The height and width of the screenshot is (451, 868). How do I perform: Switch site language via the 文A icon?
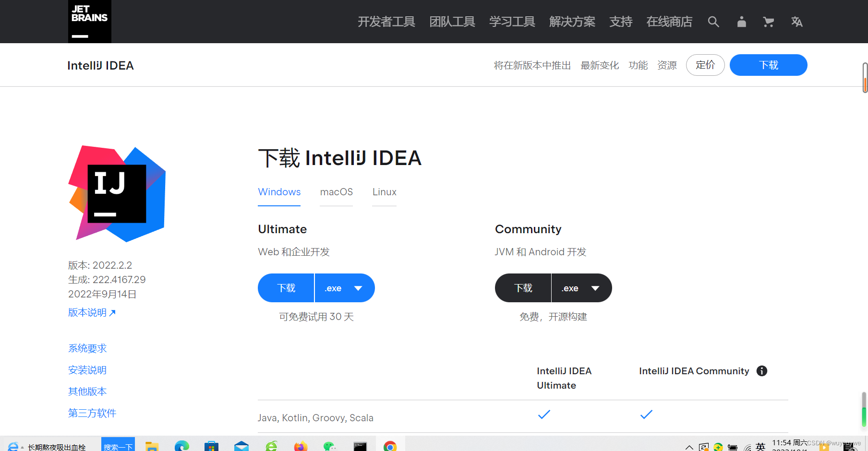pyautogui.click(x=797, y=22)
